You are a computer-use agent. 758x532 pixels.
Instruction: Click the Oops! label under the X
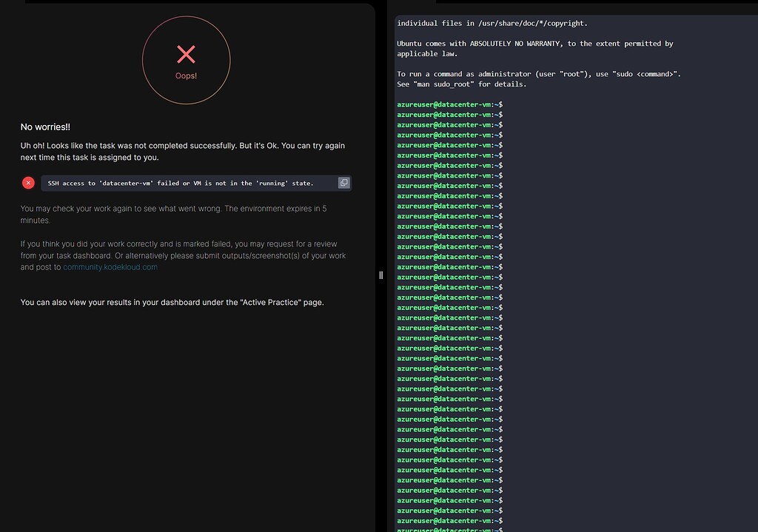(x=186, y=75)
